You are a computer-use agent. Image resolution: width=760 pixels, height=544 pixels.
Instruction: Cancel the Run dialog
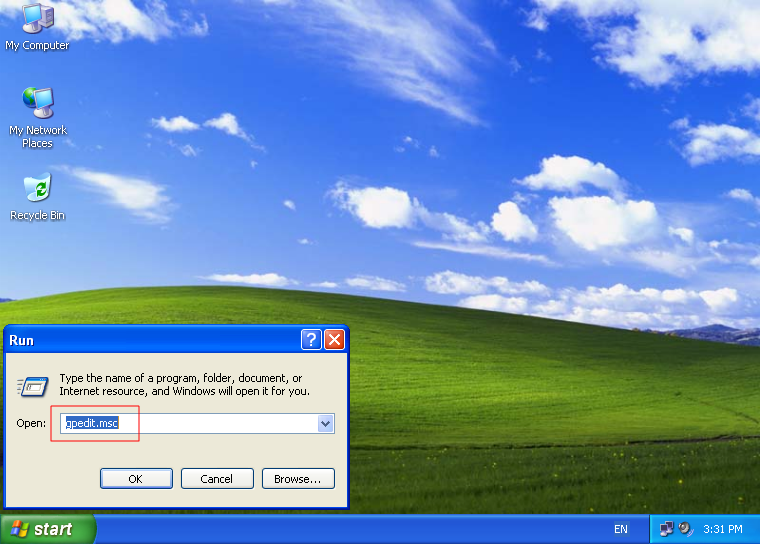216,479
